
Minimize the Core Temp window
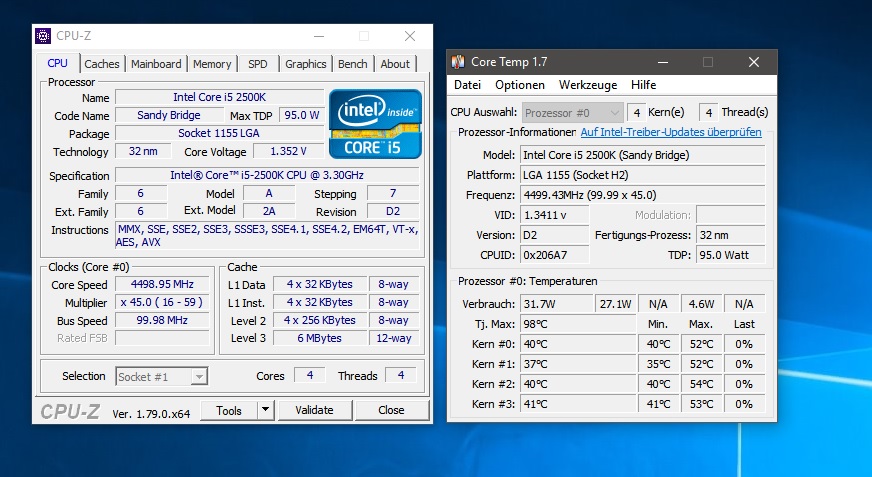point(662,62)
